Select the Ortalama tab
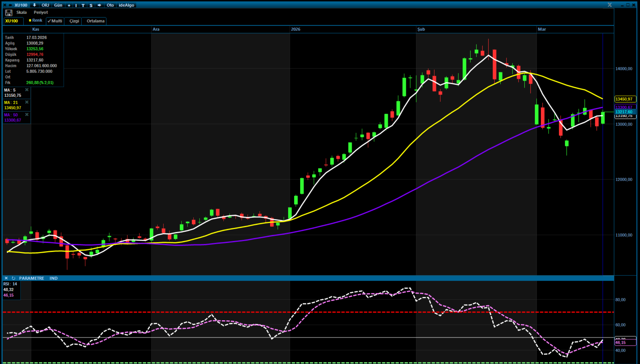 [x=95, y=21]
